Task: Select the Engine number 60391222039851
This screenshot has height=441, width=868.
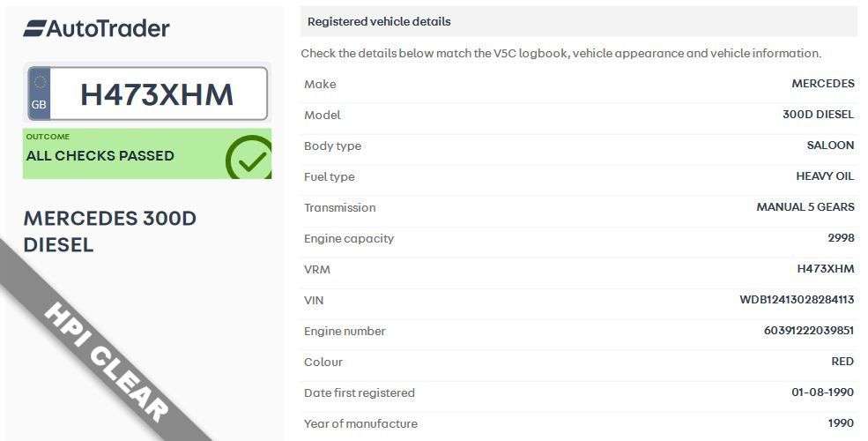Action: (x=809, y=331)
